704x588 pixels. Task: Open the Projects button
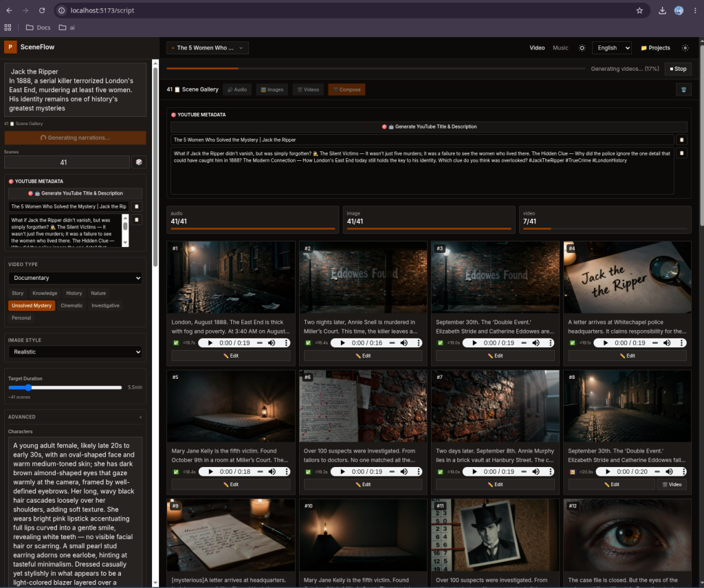pyautogui.click(x=655, y=47)
